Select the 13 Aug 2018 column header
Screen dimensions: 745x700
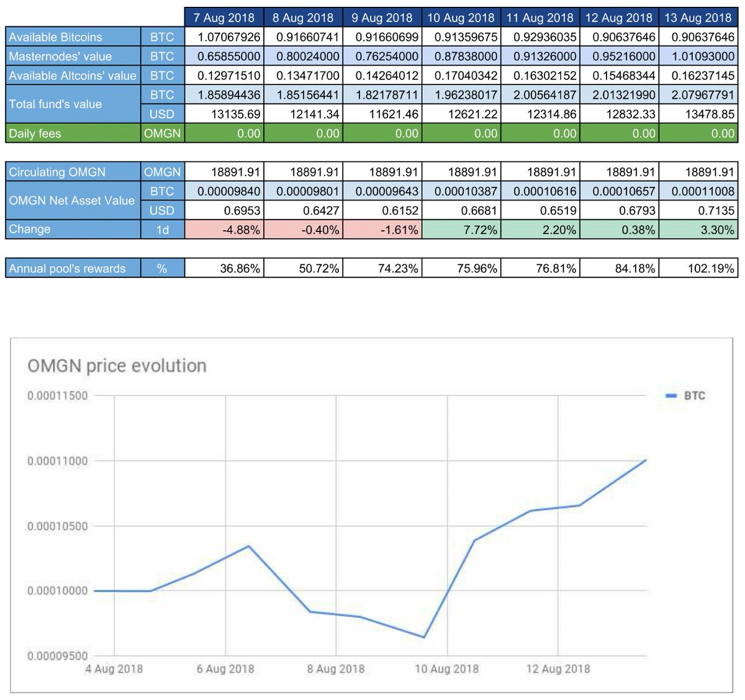698,18
